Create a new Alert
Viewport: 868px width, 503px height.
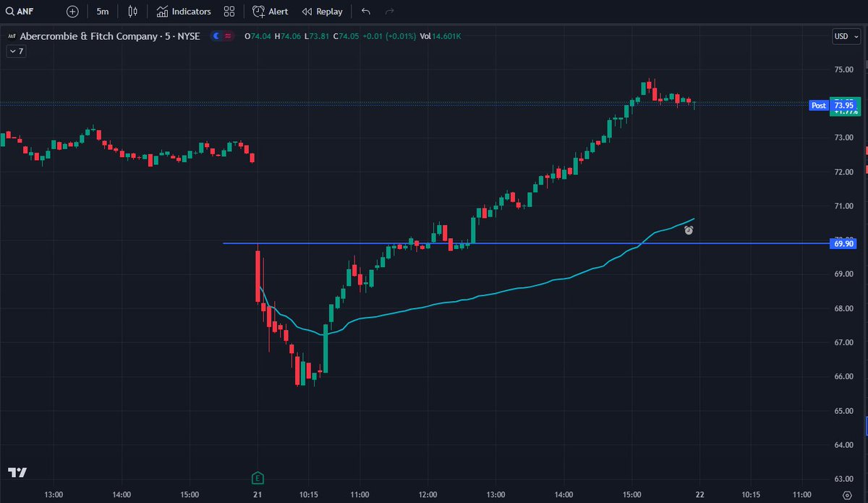(271, 12)
